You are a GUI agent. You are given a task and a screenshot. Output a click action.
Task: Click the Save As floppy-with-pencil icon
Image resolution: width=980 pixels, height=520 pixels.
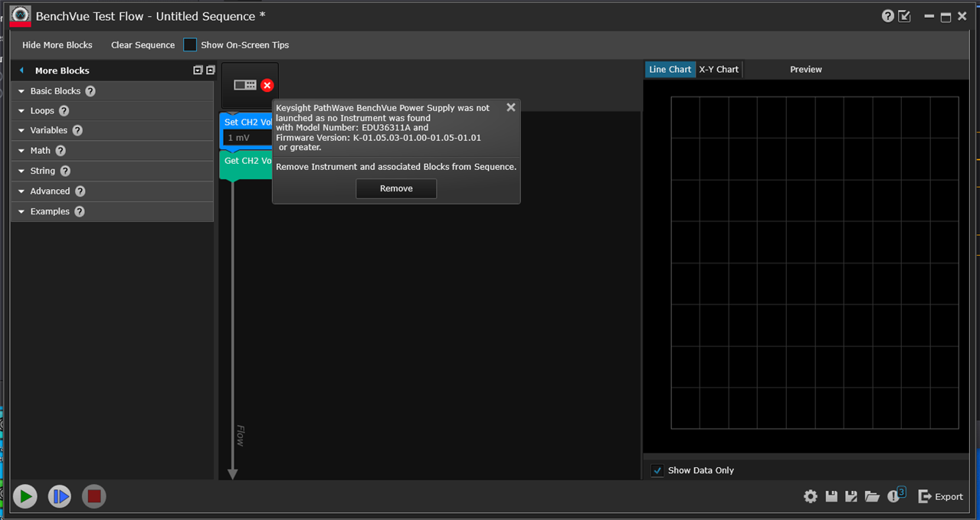tap(851, 496)
